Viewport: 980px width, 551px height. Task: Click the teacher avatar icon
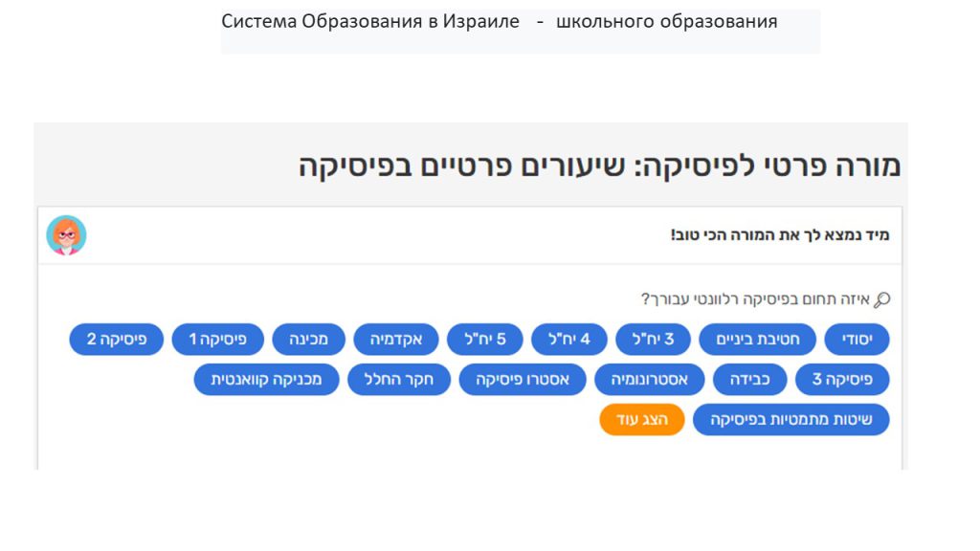click(x=66, y=235)
